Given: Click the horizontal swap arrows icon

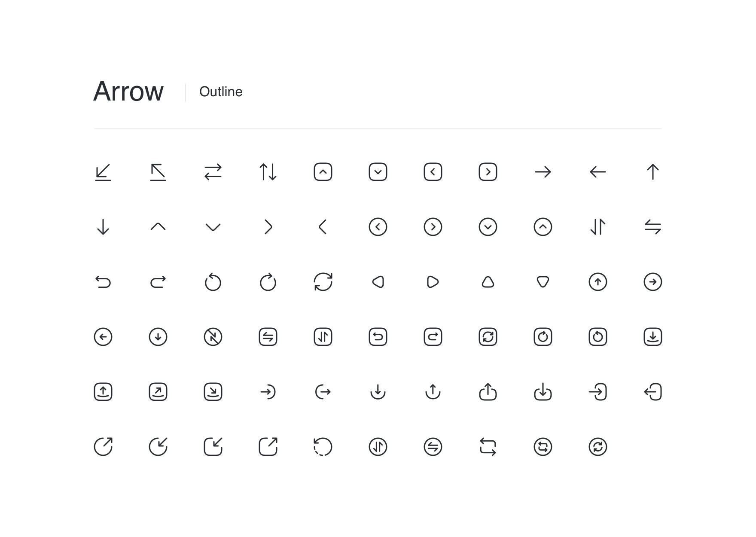Looking at the screenshot, I should (x=213, y=172).
